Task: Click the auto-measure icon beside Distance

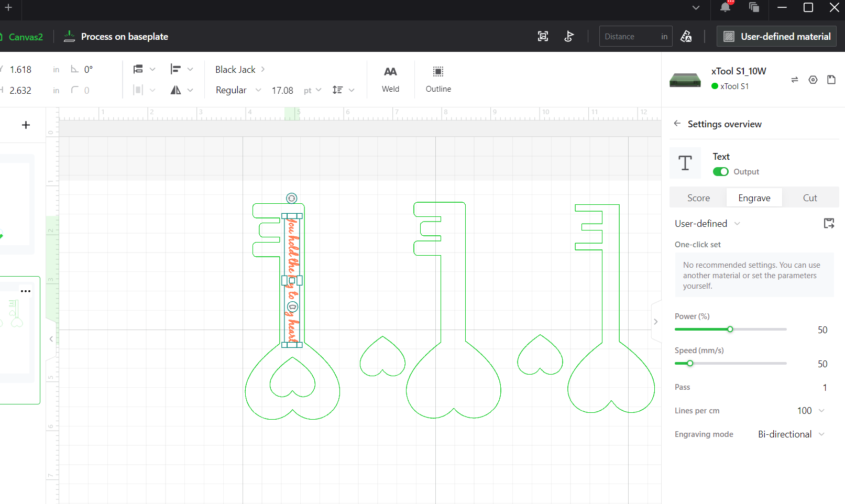Action: (686, 36)
